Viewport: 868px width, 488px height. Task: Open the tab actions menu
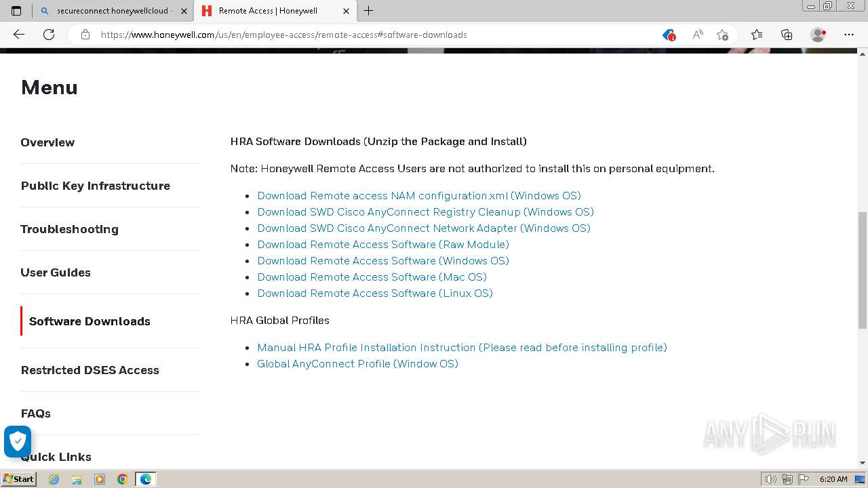pos(16,11)
